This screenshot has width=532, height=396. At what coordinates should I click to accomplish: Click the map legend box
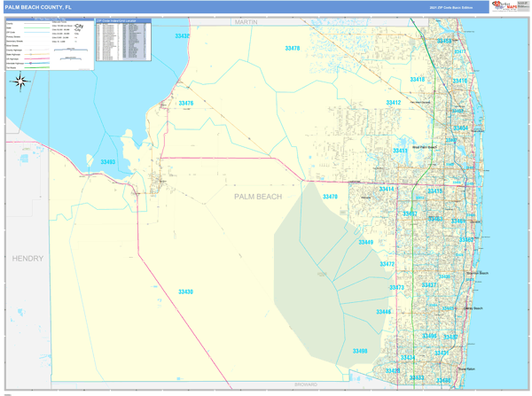(x=49, y=42)
